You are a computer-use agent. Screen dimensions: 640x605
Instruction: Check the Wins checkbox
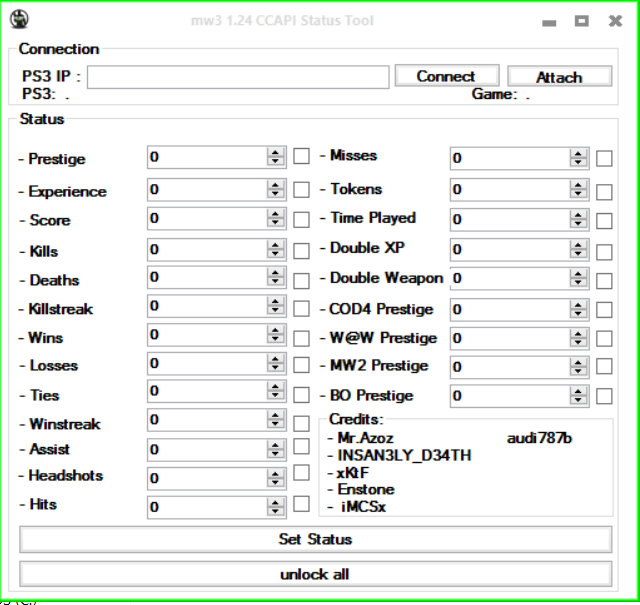click(301, 338)
